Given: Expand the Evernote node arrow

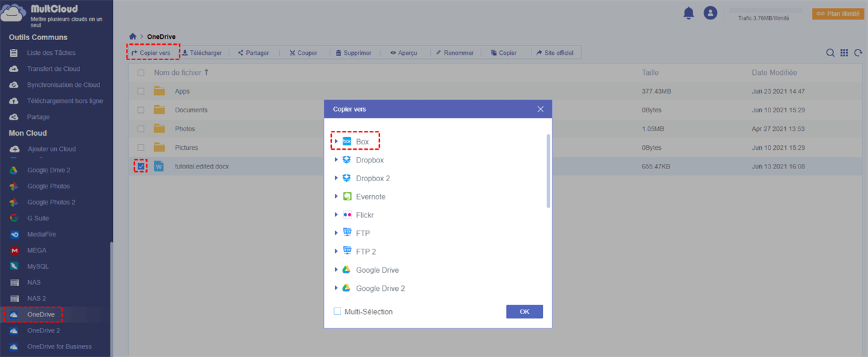Looking at the screenshot, I should pyautogui.click(x=337, y=197).
